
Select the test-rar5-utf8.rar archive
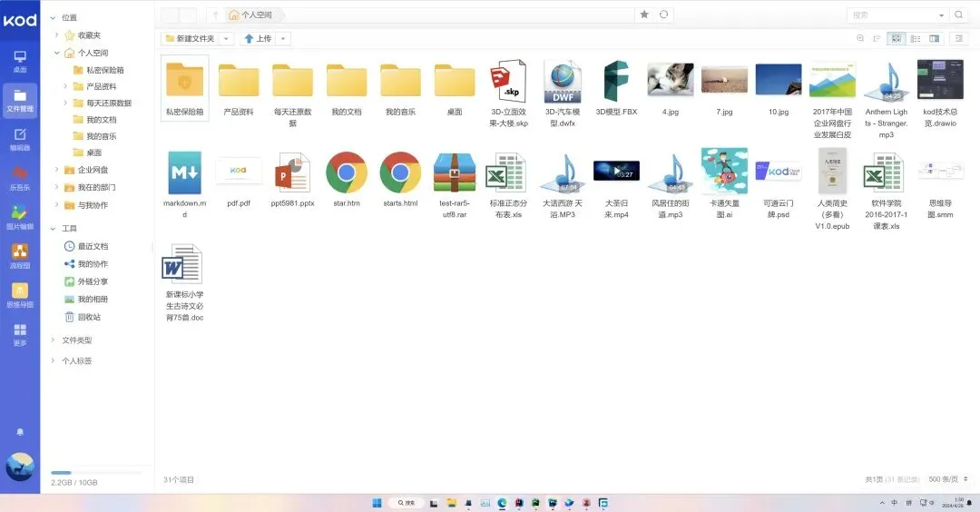click(x=455, y=184)
